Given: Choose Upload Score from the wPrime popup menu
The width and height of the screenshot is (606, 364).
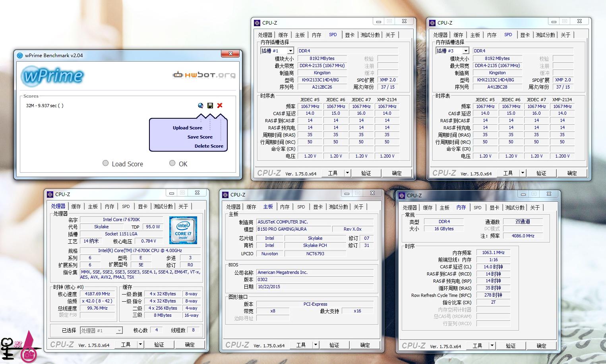Looking at the screenshot, I should click(187, 128).
